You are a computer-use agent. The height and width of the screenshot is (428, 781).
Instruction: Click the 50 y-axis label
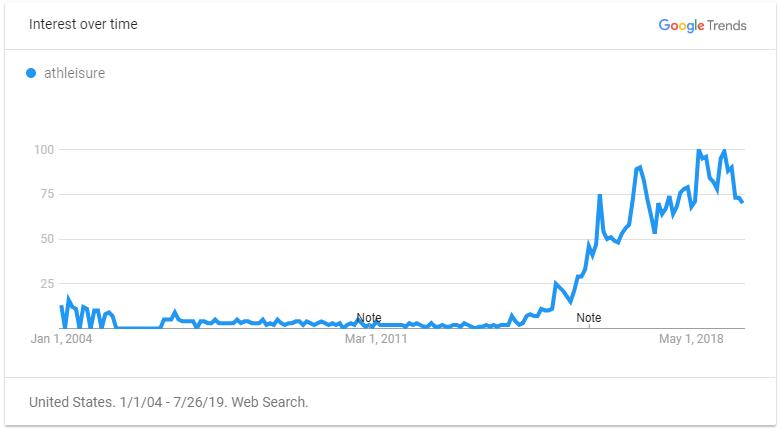[47, 239]
